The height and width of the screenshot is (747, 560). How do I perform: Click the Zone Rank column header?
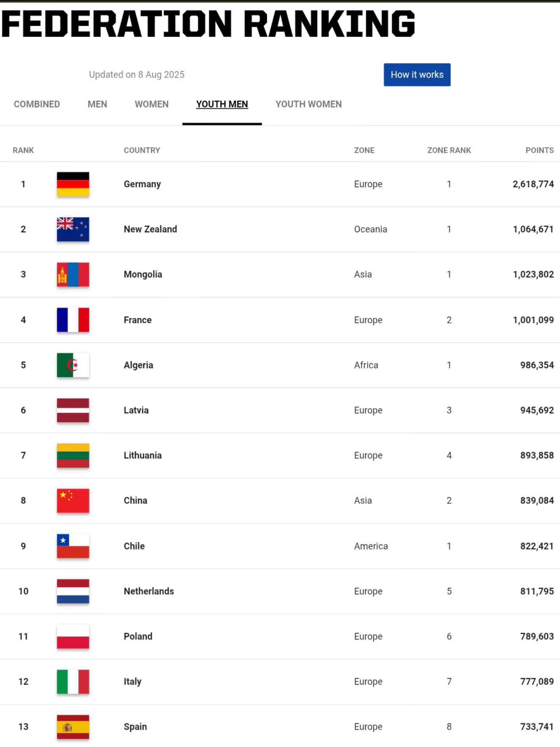point(449,150)
